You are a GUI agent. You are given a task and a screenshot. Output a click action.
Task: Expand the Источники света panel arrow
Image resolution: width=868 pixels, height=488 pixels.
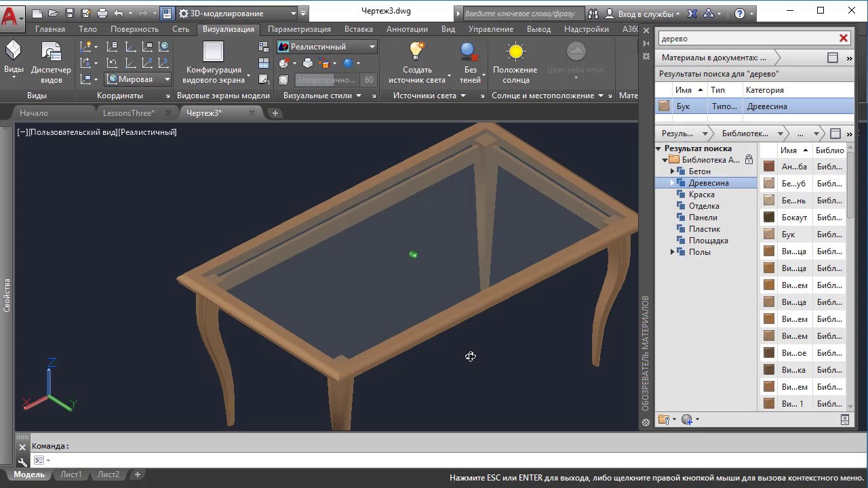tap(464, 96)
